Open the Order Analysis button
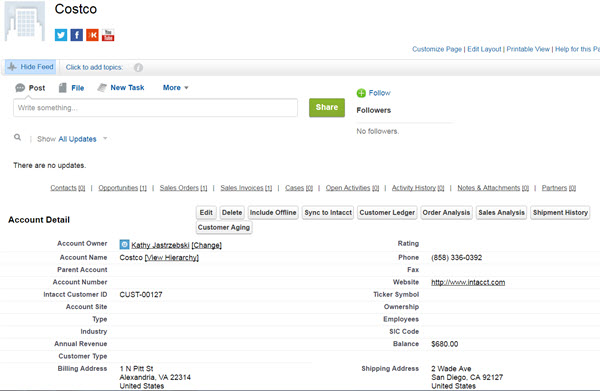 (x=446, y=213)
